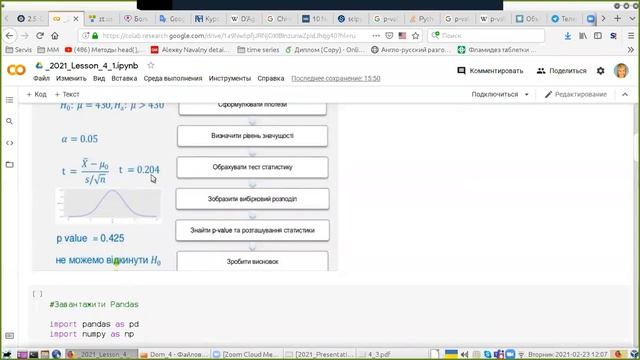Screen dimensions: 640x360
Task: Click the Поделиться share button
Action: [x=562, y=71]
